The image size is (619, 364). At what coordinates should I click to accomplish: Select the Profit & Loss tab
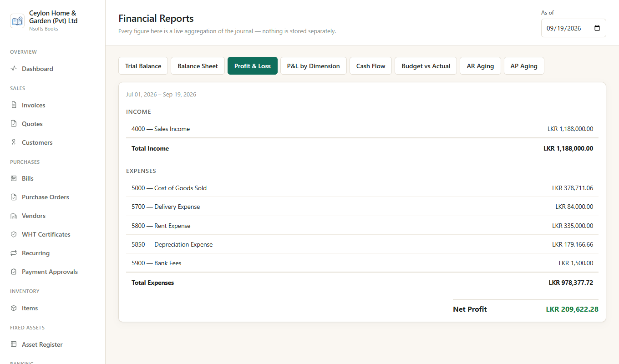253,66
